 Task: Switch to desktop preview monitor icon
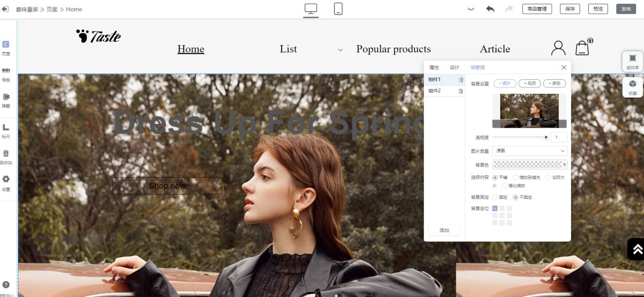tap(311, 9)
